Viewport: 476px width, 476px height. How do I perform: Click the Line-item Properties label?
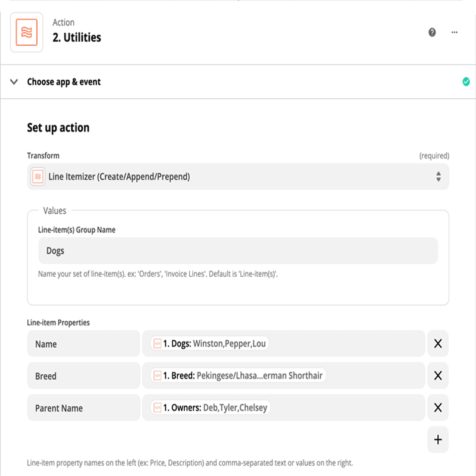pyautogui.click(x=58, y=322)
